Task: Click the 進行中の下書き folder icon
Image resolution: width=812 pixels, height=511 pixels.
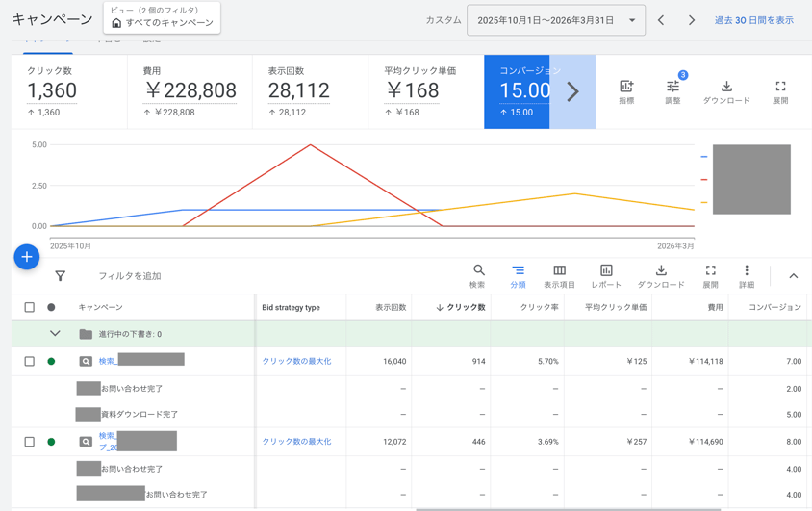Action: click(86, 334)
